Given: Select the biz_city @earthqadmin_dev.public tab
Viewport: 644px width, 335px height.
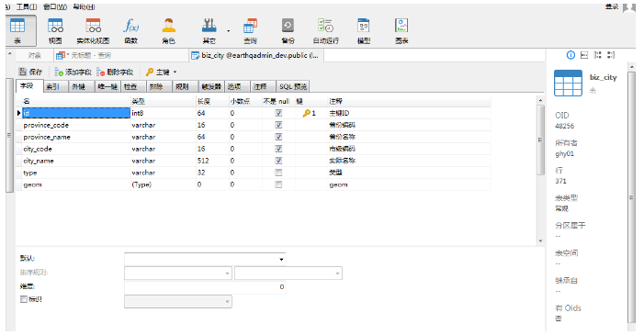Looking at the screenshot, I should point(256,55).
